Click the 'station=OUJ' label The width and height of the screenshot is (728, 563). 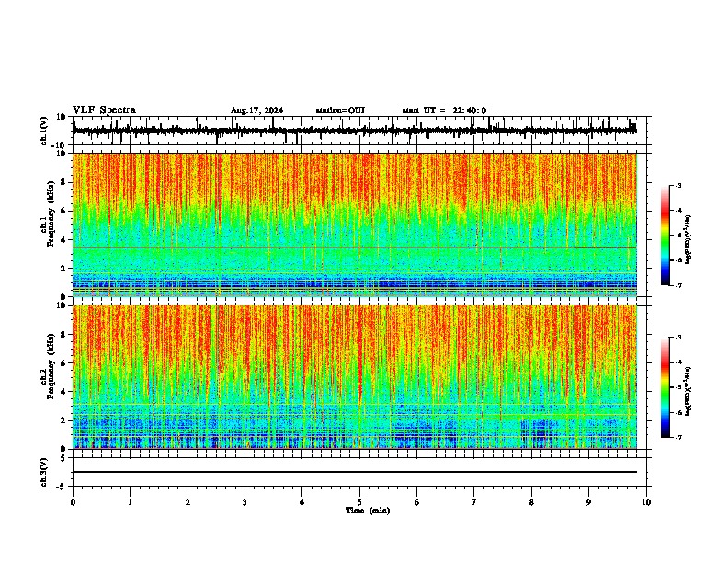(x=340, y=110)
